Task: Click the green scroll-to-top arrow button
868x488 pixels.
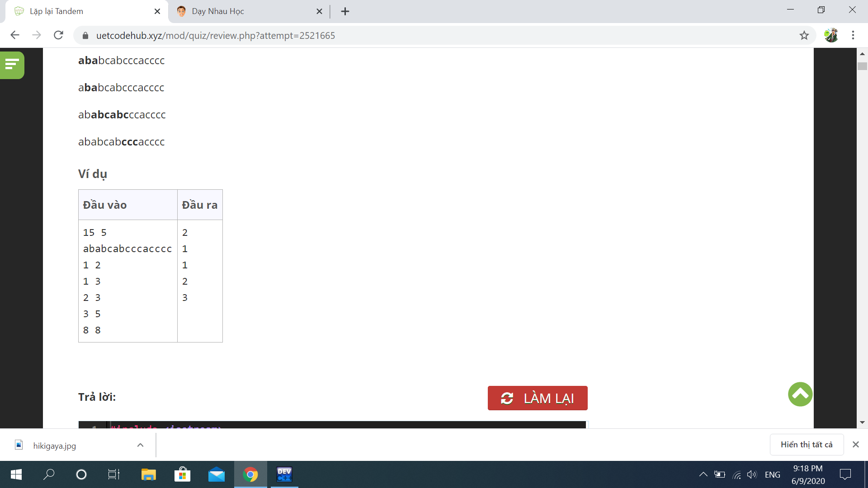Action: pos(800,394)
